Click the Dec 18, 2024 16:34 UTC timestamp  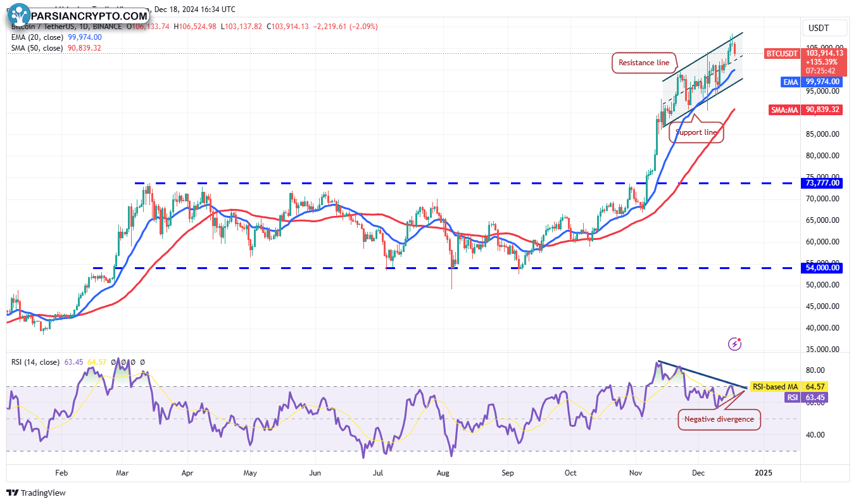pyautogui.click(x=194, y=9)
